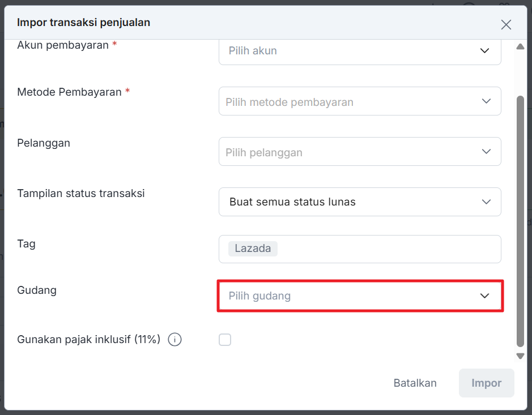Image resolution: width=532 pixels, height=415 pixels.
Task: Close the Impor transaksi penjualan dialog
Action: pos(506,24)
